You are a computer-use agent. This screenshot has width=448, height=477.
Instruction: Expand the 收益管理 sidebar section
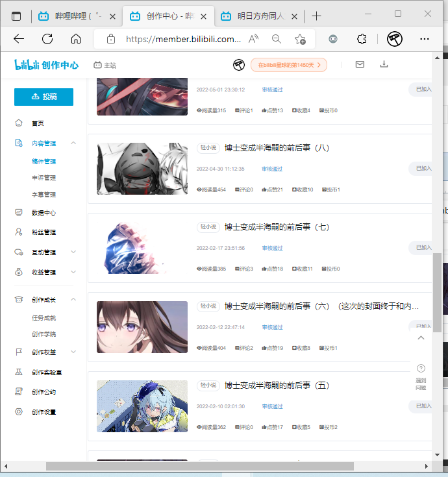coord(73,272)
